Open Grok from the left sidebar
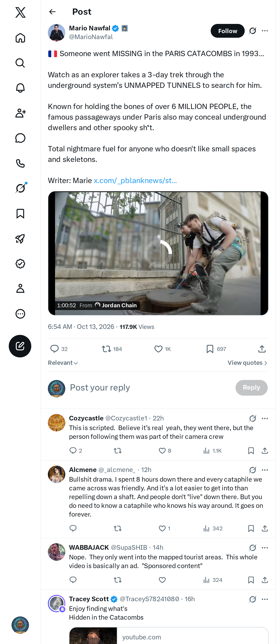The height and width of the screenshot is (644, 276). coord(20,188)
